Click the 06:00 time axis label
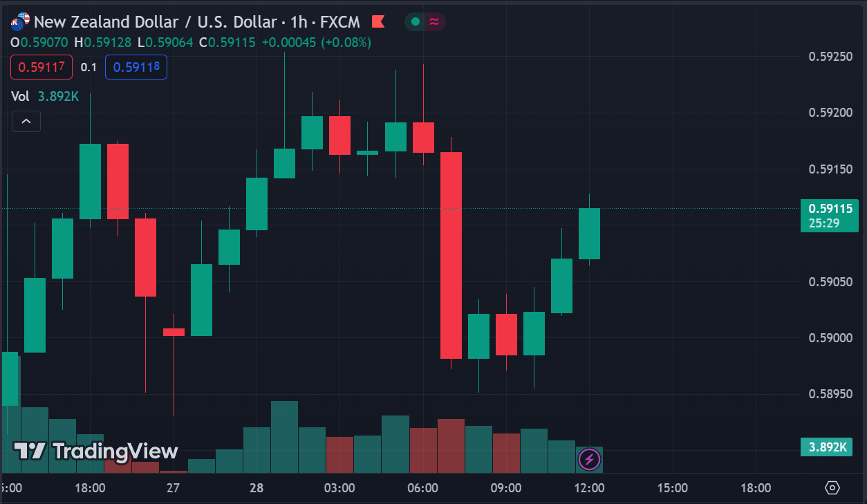The image size is (867, 504). point(422,488)
